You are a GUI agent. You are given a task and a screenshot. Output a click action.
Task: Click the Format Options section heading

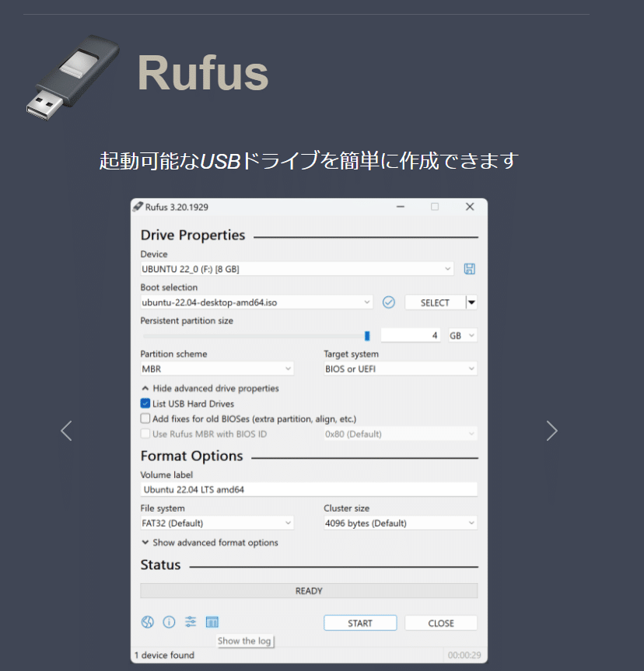pos(191,456)
